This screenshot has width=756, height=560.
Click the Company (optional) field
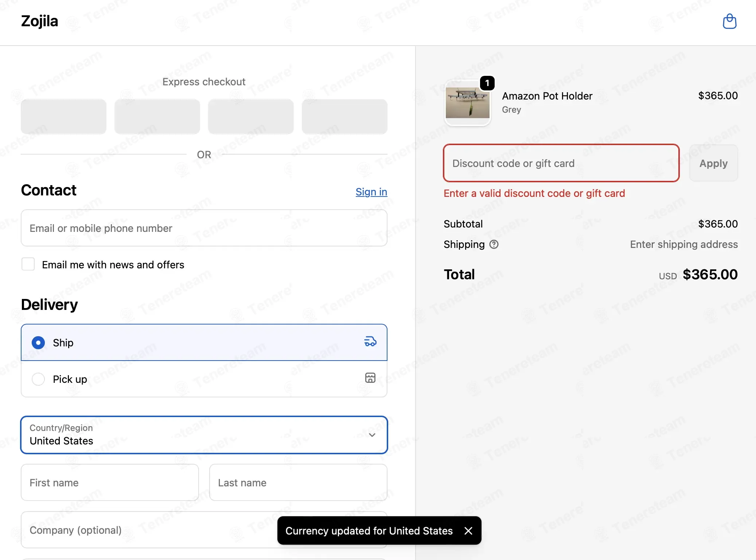coord(204,530)
